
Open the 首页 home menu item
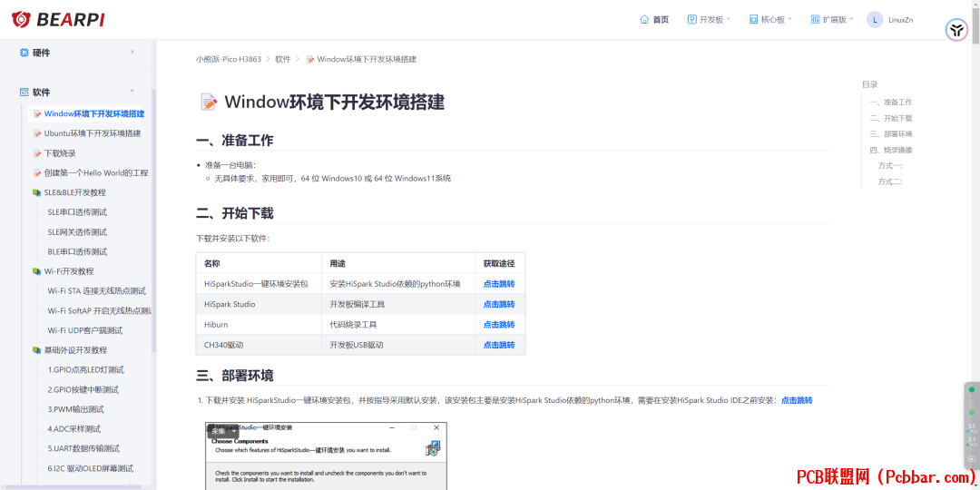[654, 19]
